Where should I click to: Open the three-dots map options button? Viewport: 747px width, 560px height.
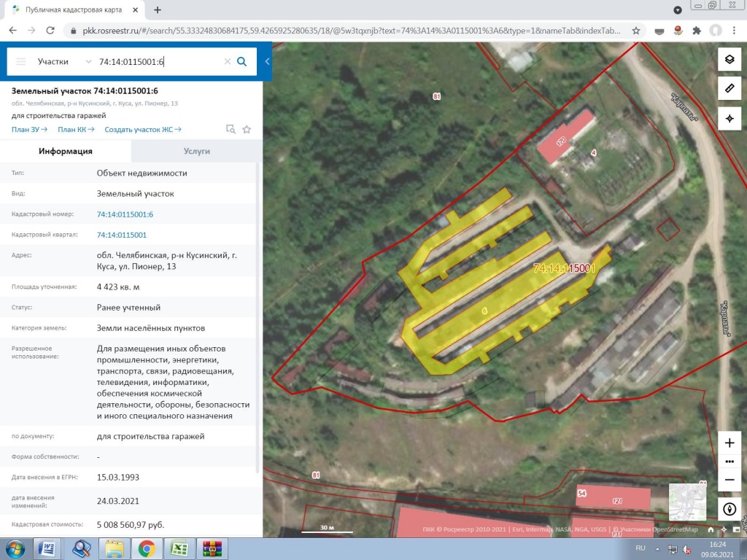(729, 462)
